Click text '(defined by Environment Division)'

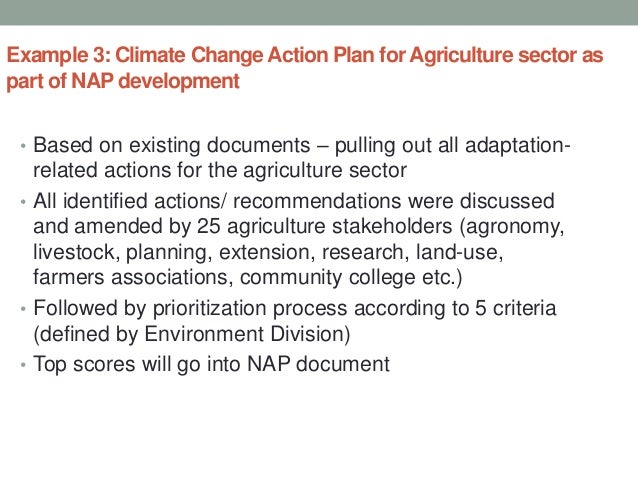click(x=192, y=334)
